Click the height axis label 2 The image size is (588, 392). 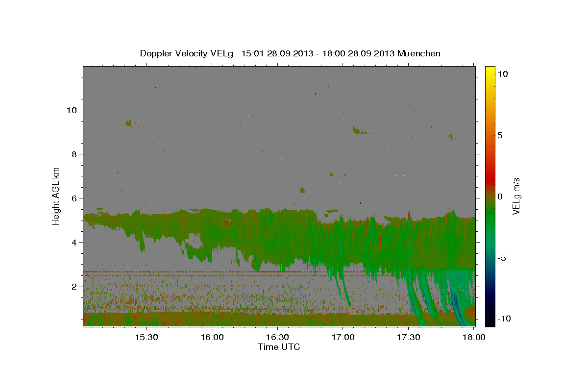(x=74, y=287)
